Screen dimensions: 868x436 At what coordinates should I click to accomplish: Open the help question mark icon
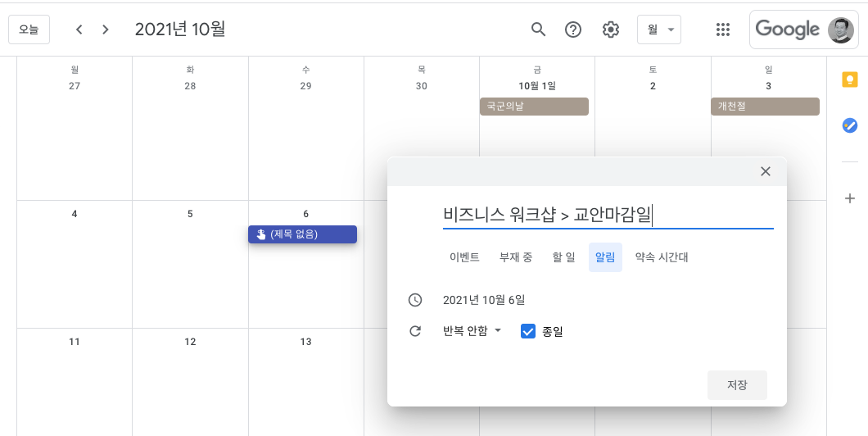click(x=573, y=30)
